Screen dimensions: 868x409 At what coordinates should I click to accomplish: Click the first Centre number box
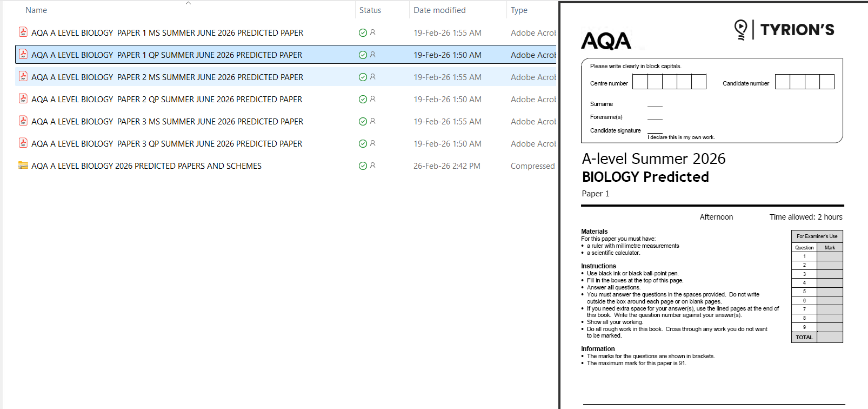pos(640,82)
